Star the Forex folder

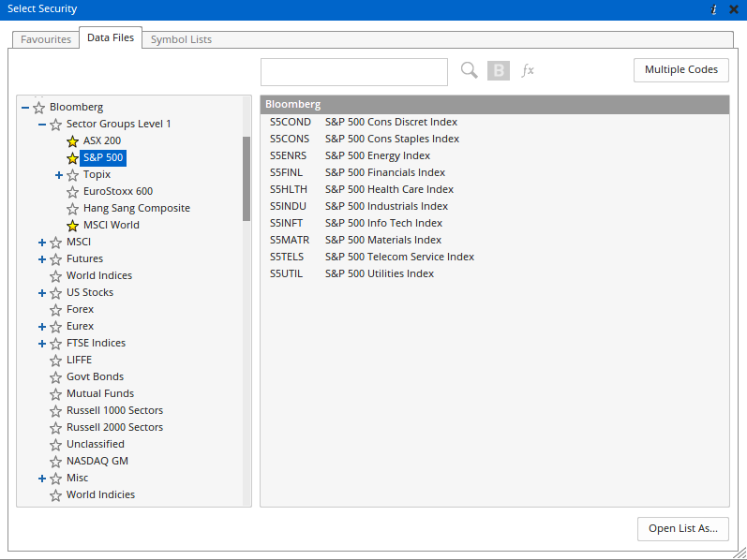coord(55,310)
